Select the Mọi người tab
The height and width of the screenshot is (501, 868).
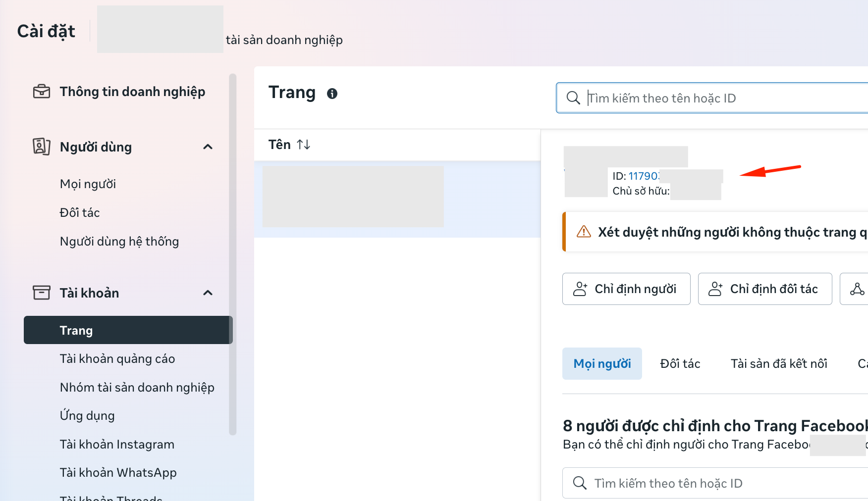[x=602, y=363]
